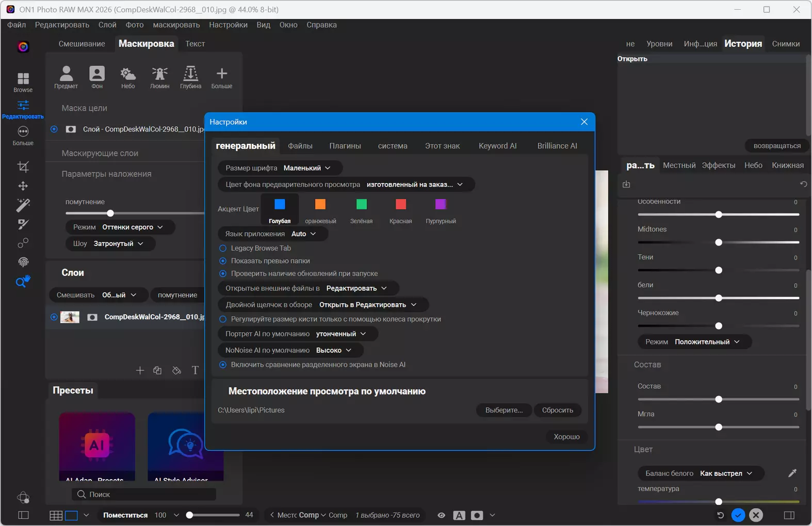Screen dimensions: 812x526
Task: Choose the orange accent color swatch
Action: click(320, 205)
